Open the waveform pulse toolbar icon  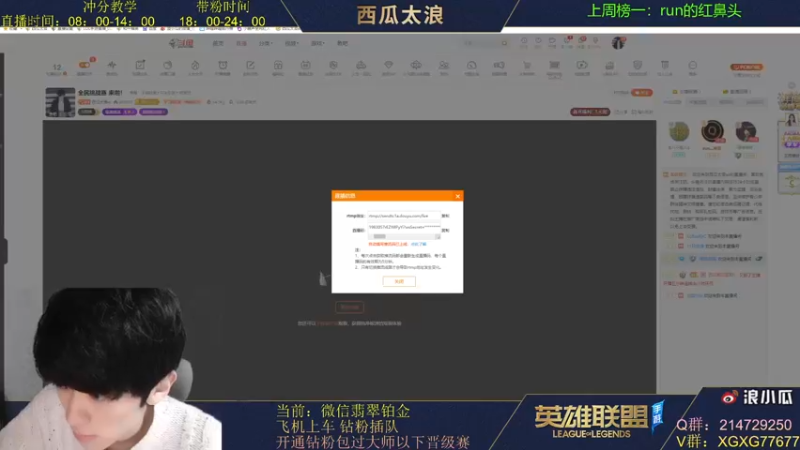pyautogui.click(x=112, y=65)
